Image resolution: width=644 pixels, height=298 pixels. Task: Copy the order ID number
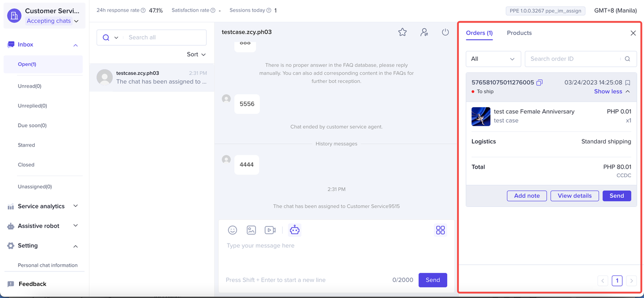pyautogui.click(x=539, y=83)
